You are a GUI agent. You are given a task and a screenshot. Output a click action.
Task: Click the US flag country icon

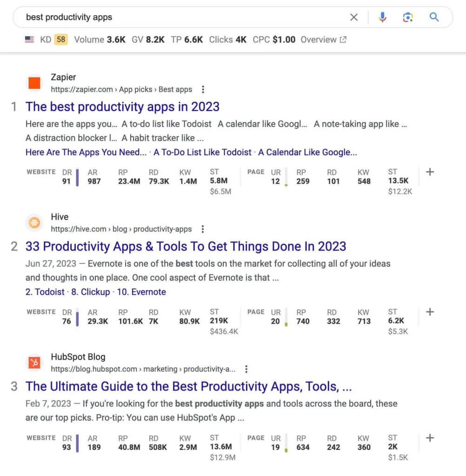click(x=30, y=40)
